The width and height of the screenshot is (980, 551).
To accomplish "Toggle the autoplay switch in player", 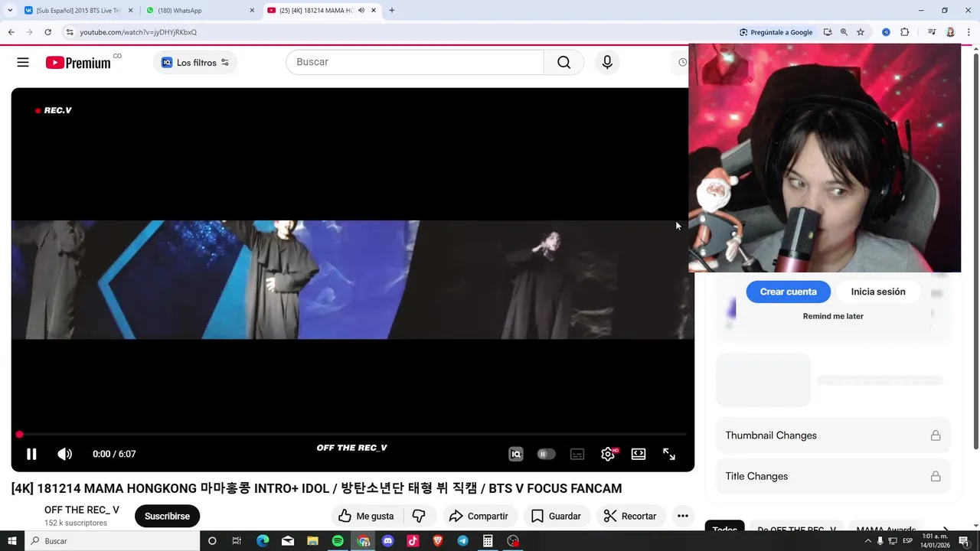I will tap(546, 454).
